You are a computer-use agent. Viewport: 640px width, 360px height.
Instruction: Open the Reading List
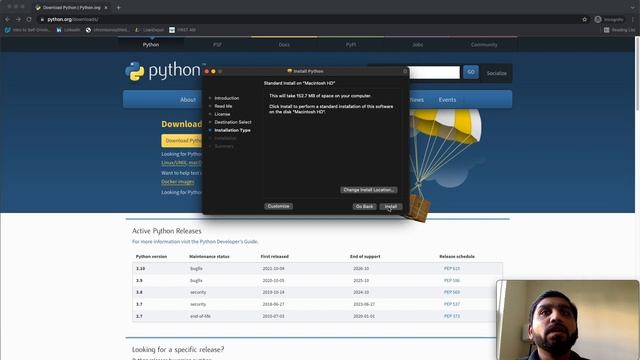pyautogui.click(x=619, y=30)
